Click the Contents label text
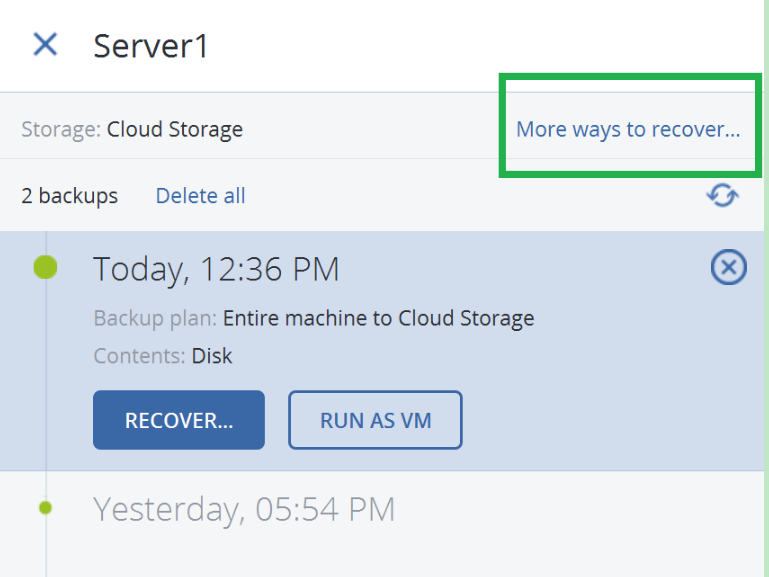 pos(139,356)
